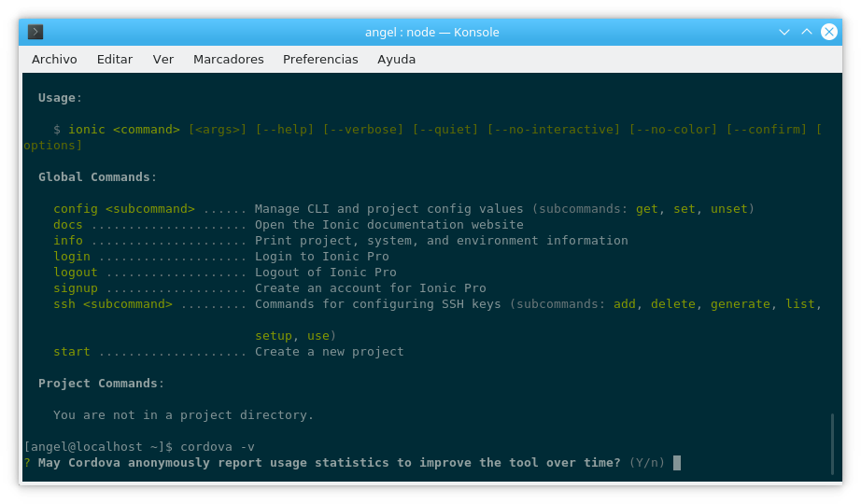Viewport: 861px width, 504px height.
Task: Close the Konsole window
Action: pos(829,32)
